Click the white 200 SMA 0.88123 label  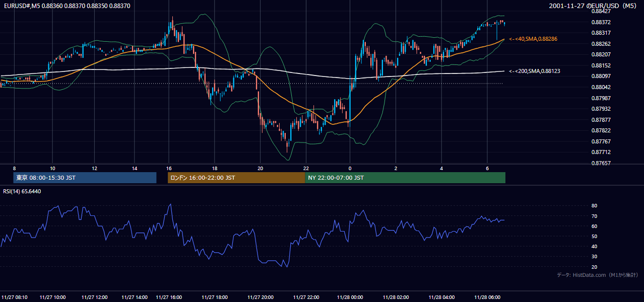click(535, 71)
